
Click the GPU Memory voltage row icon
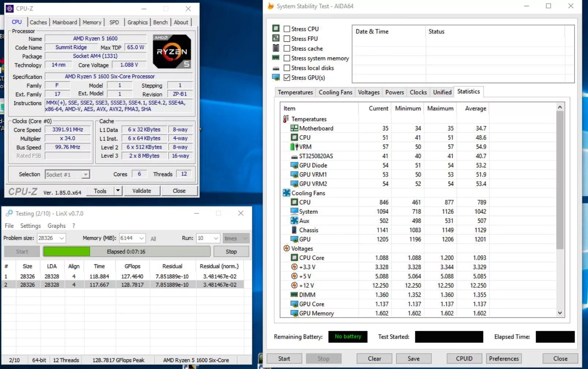(294, 313)
